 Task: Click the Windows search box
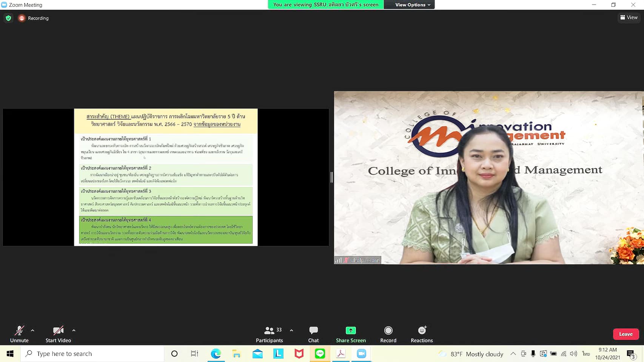point(92,354)
